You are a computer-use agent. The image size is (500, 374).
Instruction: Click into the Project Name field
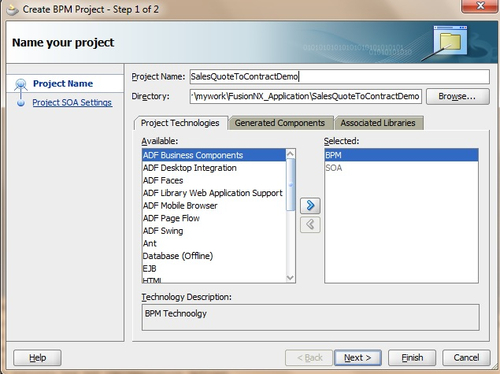[x=339, y=77]
